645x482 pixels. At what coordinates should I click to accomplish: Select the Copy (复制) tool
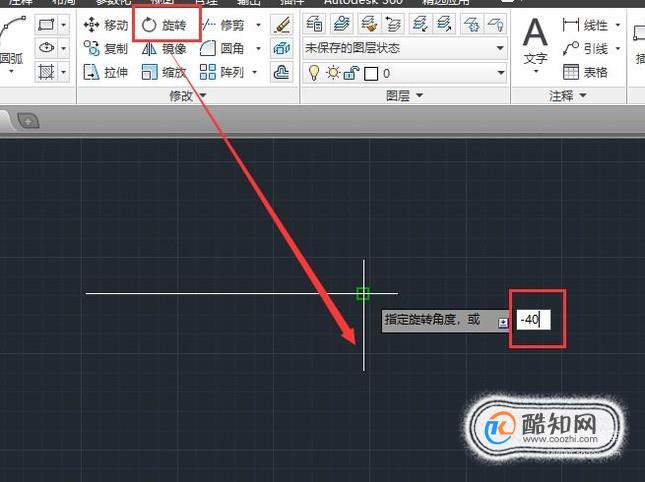click(106, 49)
